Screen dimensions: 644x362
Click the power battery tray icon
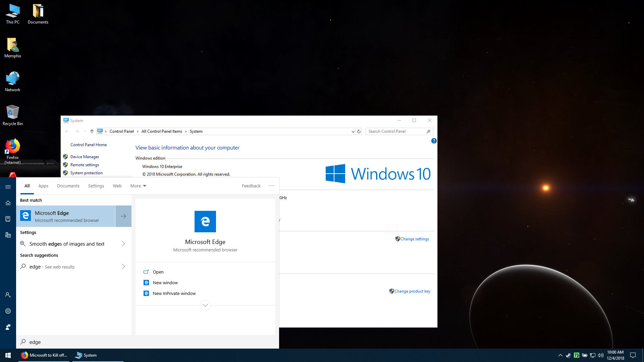585,355
